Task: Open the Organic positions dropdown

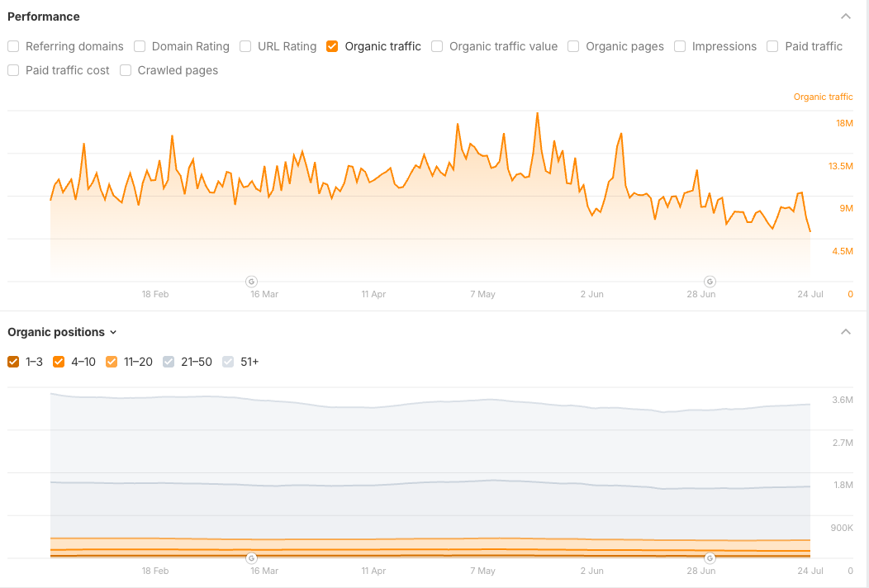Action: coord(62,332)
